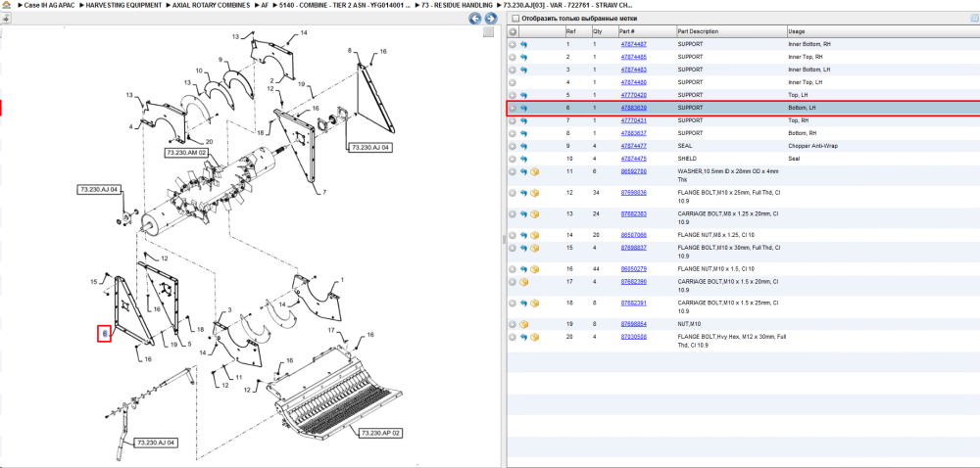Click 73.230.AJ 04 callout at diagram bottom
Viewport: 980px width, 468px height.
tap(156, 444)
